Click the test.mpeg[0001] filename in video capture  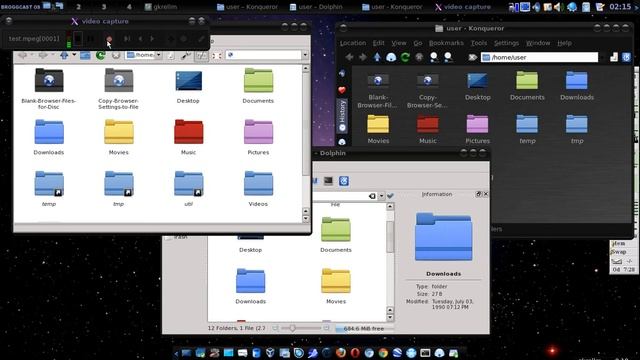point(34,39)
